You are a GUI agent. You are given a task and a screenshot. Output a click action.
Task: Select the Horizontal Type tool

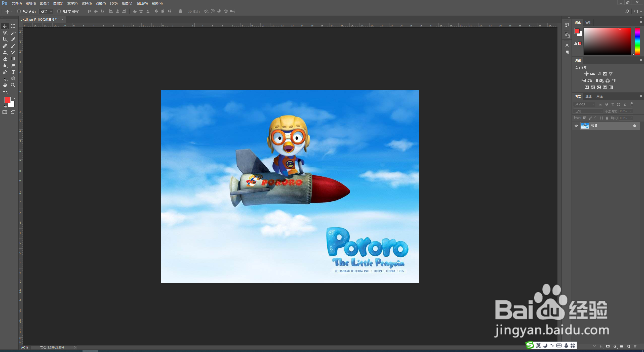pos(13,72)
